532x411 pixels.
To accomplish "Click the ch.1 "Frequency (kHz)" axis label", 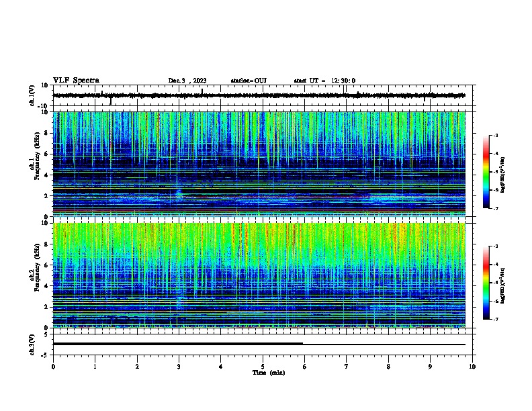I will tap(38, 156).
